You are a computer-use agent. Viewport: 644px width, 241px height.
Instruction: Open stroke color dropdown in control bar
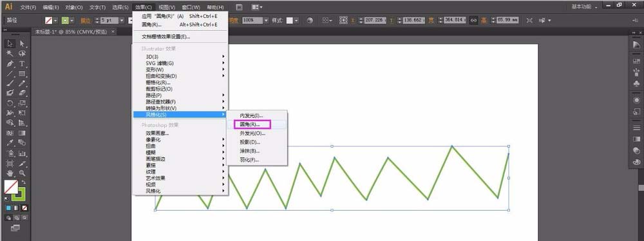coord(72,20)
